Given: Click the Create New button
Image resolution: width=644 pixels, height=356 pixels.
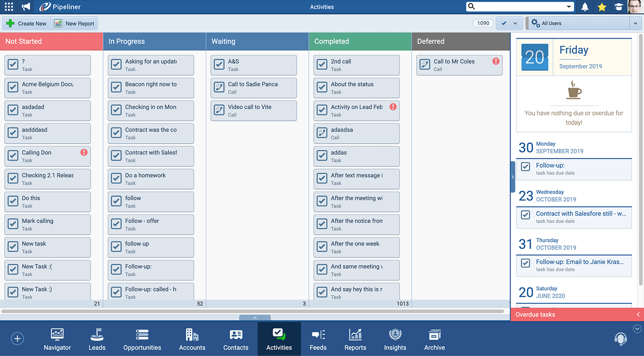Looking at the screenshot, I should 27,24.
